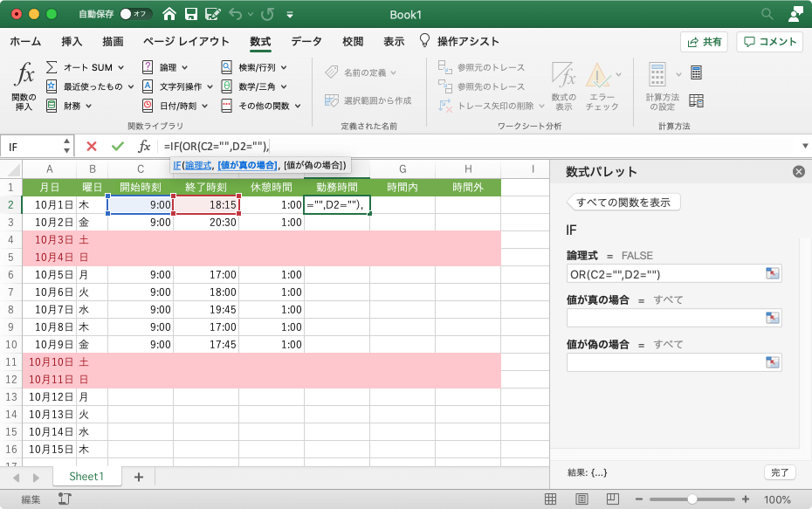812x509 pixels.
Task: Open the 文字列操作 text functions dropdown
Action: tap(177, 86)
